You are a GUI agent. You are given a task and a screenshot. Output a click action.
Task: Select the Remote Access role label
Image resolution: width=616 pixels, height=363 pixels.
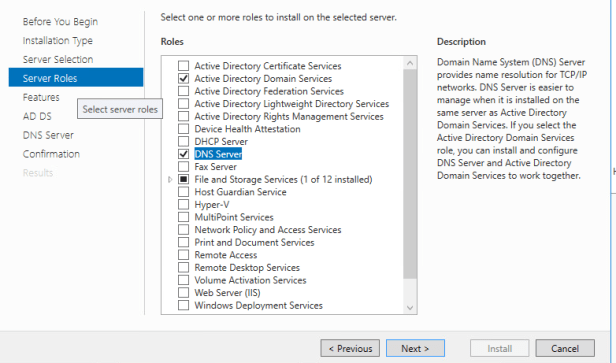tap(226, 255)
